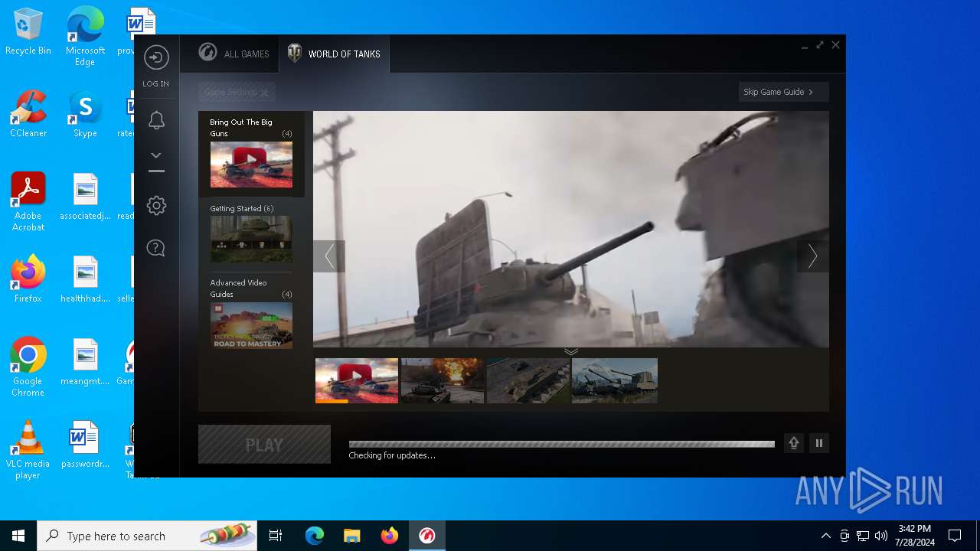Expand the sidebar downloads chevron
The width and height of the screenshot is (980, 551).
[156, 155]
